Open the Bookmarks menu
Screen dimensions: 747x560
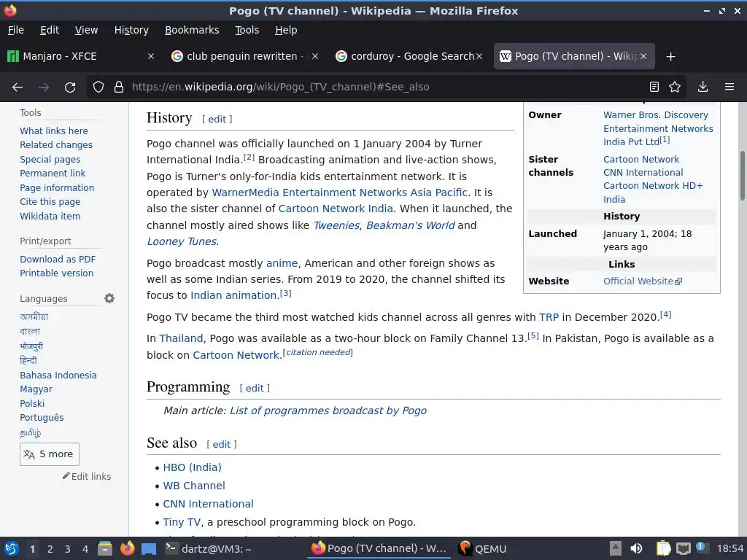192,30
